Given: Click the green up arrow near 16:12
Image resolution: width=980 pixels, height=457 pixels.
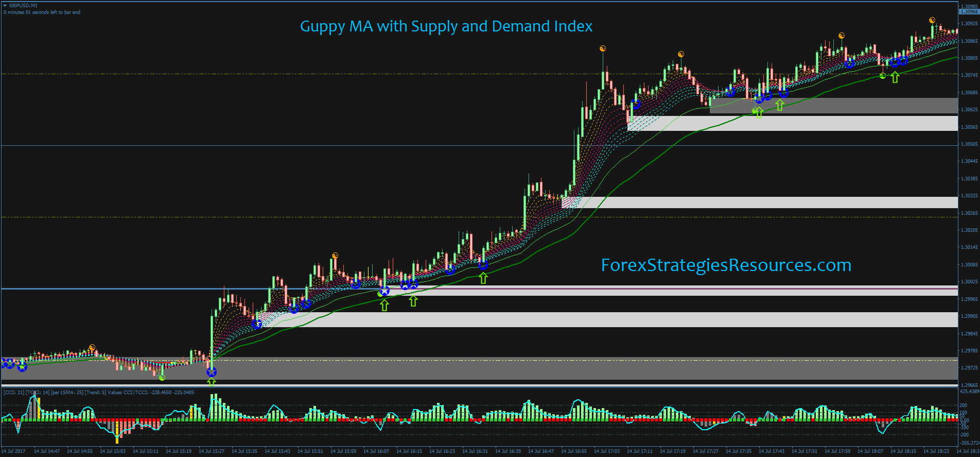Looking at the screenshot, I should (384, 306).
